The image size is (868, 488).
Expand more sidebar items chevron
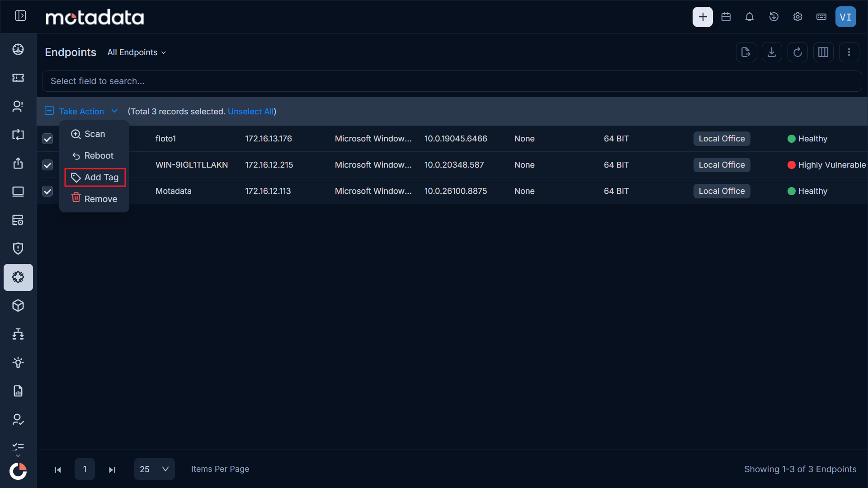click(18, 455)
